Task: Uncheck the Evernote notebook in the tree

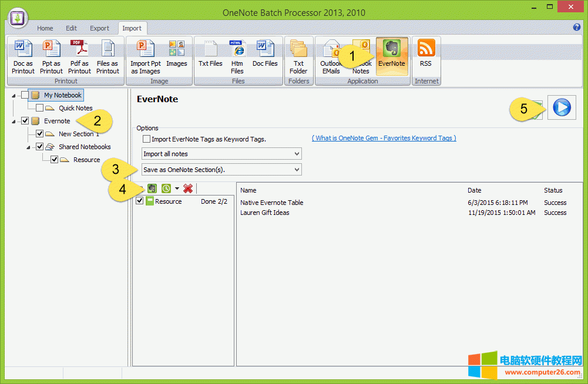Action: point(25,120)
